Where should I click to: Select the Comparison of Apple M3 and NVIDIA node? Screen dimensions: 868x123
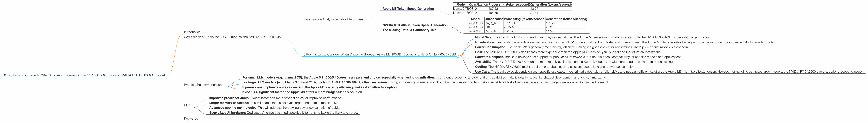[234, 37]
